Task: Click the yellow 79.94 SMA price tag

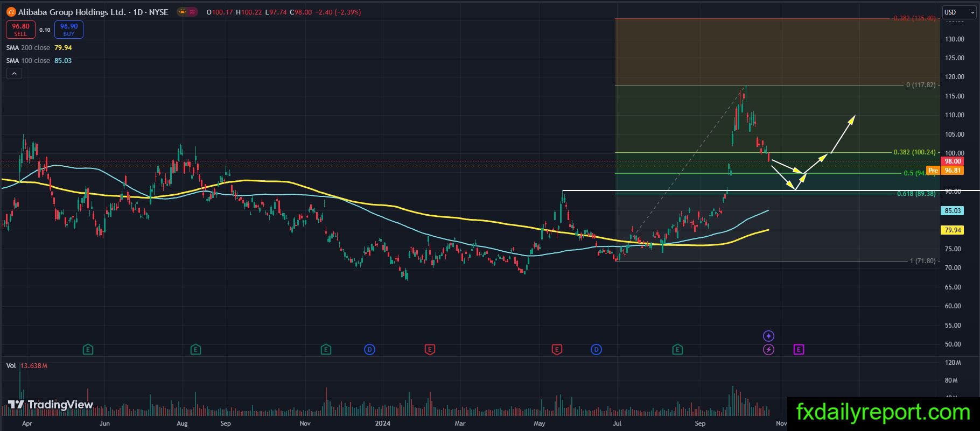Action: tap(953, 230)
